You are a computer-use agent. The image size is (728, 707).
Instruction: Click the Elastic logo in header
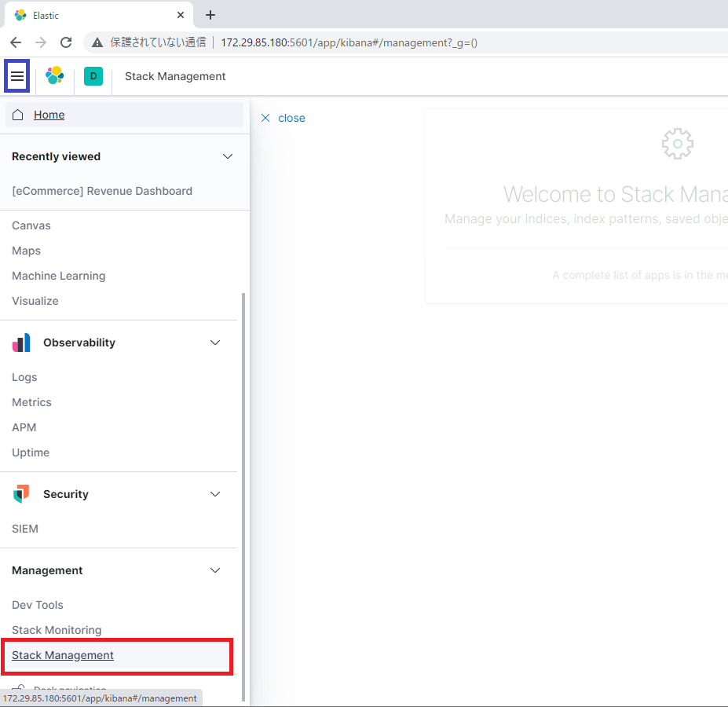coord(55,75)
